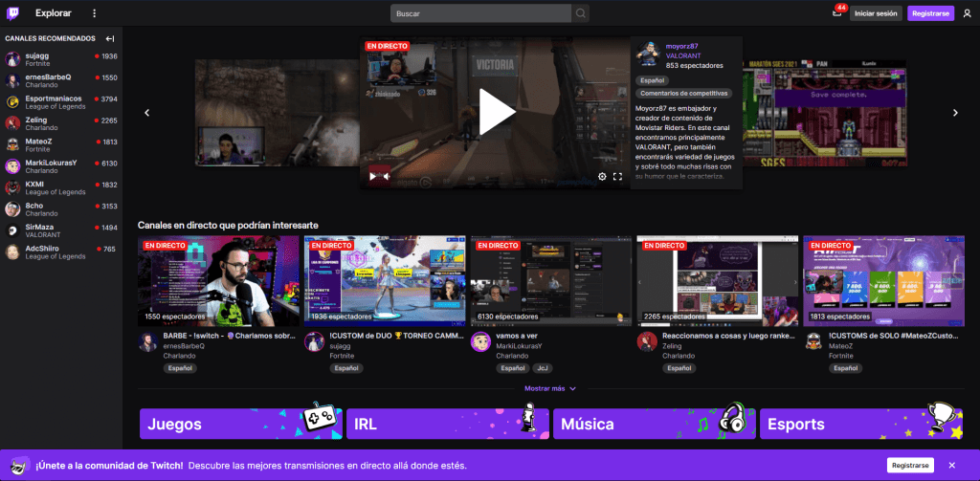The image size is (980, 481).
Task: Open MarkiLokurasY avatar below vamos a ver
Action: coord(480,341)
